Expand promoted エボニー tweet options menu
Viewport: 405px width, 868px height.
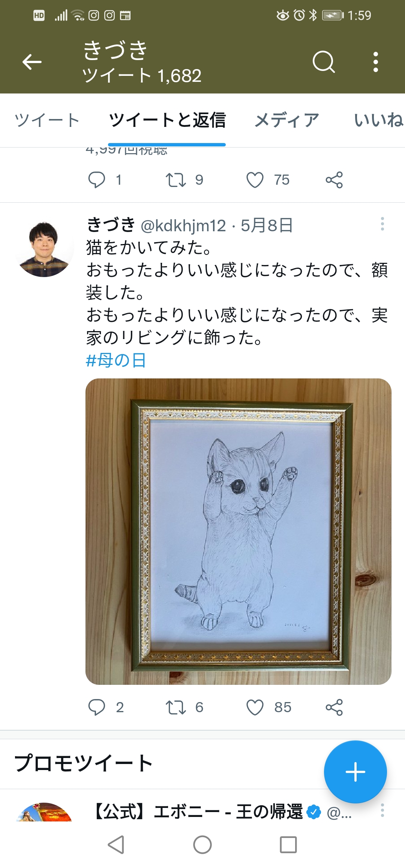pyautogui.click(x=382, y=811)
